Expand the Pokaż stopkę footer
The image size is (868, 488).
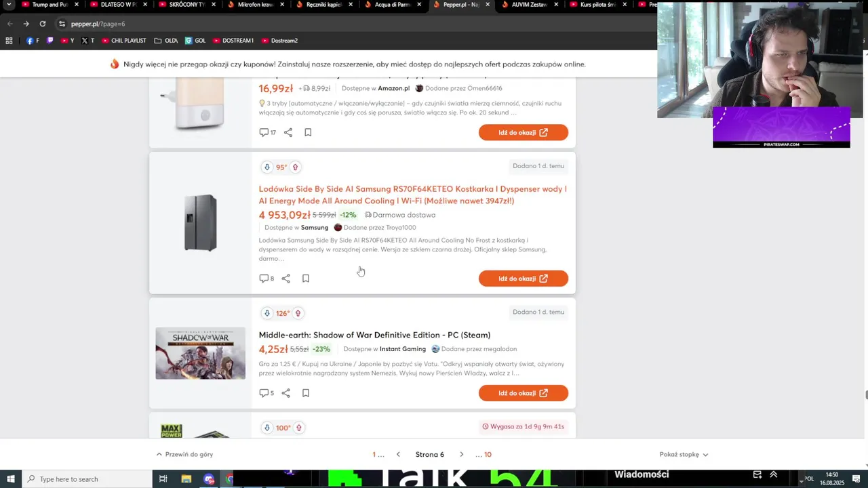coord(684,454)
